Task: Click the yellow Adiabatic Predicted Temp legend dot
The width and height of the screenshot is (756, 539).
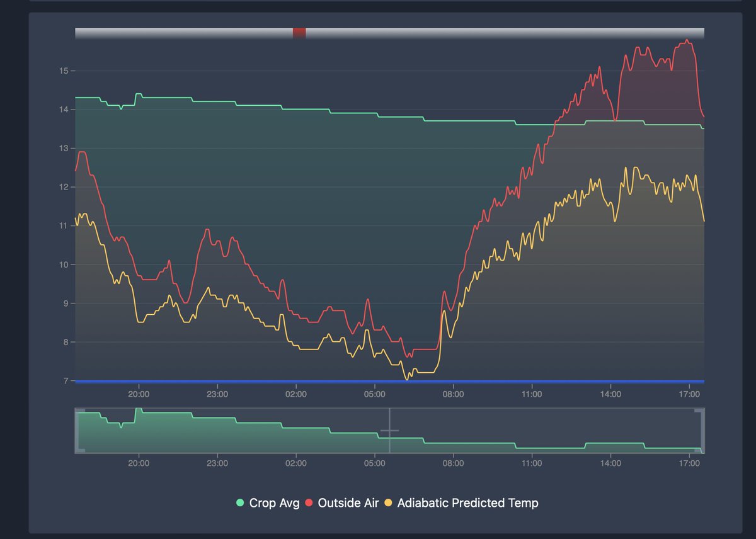Action: (389, 503)
